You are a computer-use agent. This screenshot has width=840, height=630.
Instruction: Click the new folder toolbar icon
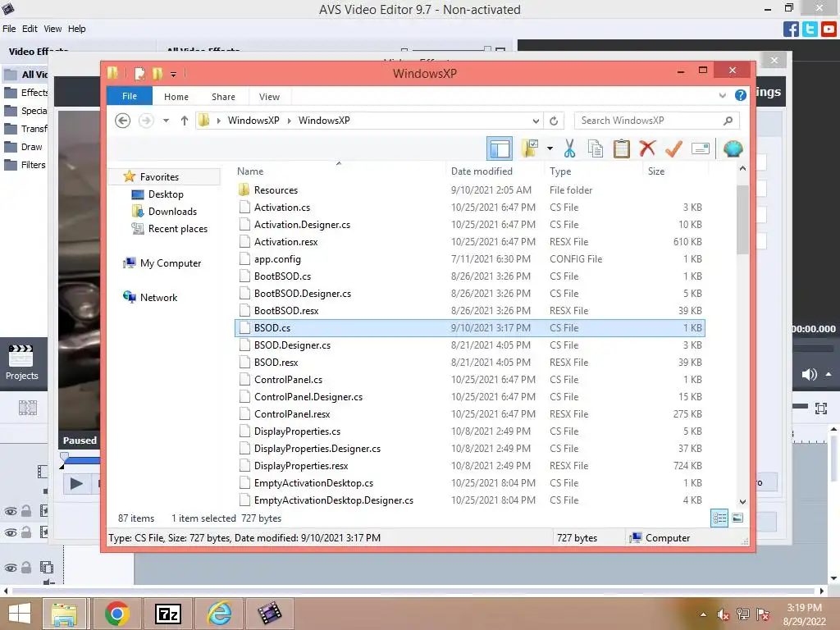pyautogui.click(x=530, y=148)
